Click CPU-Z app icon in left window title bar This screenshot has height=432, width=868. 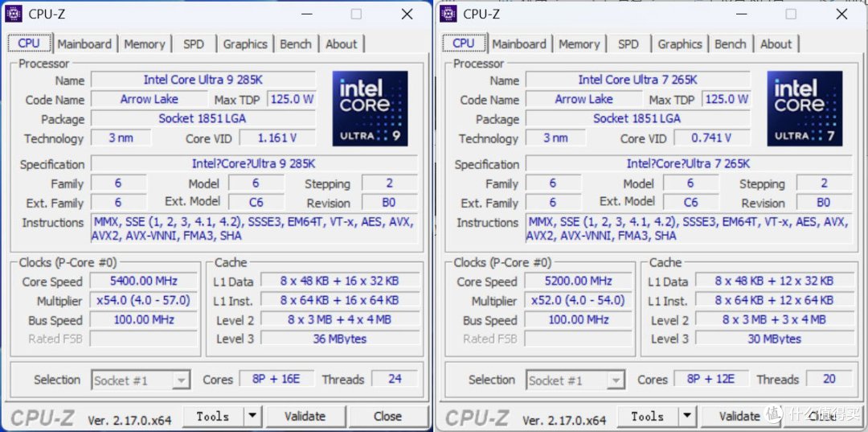[14, 14]
